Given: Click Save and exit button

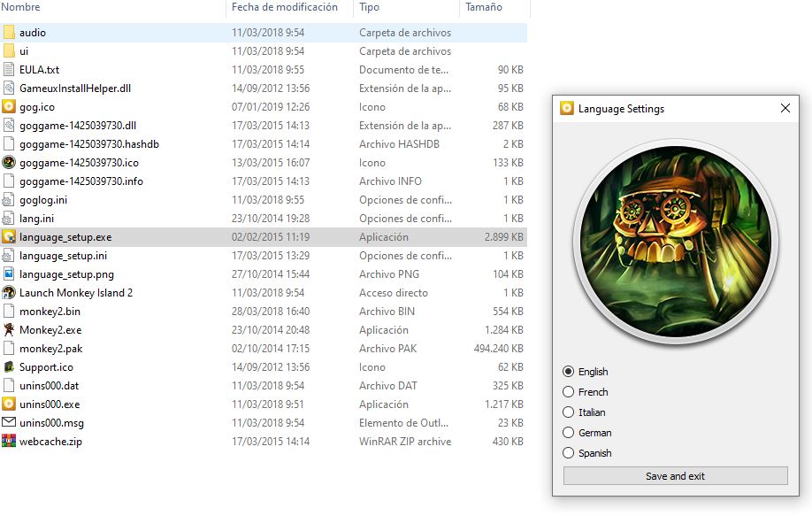Looking at the screenshot, I should pyautogui.click(x=675, y=476).
